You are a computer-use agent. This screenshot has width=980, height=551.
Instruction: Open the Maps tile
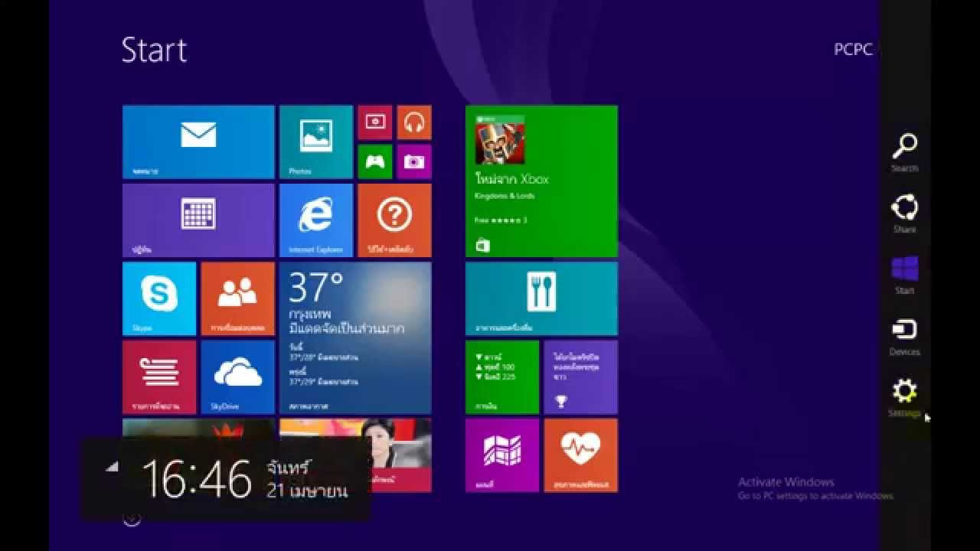point(502,455)
